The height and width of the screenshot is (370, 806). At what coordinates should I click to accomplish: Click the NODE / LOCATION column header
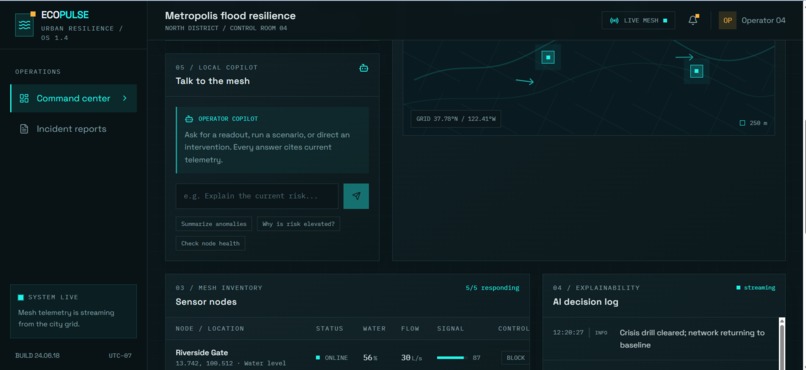coord(210,328)
